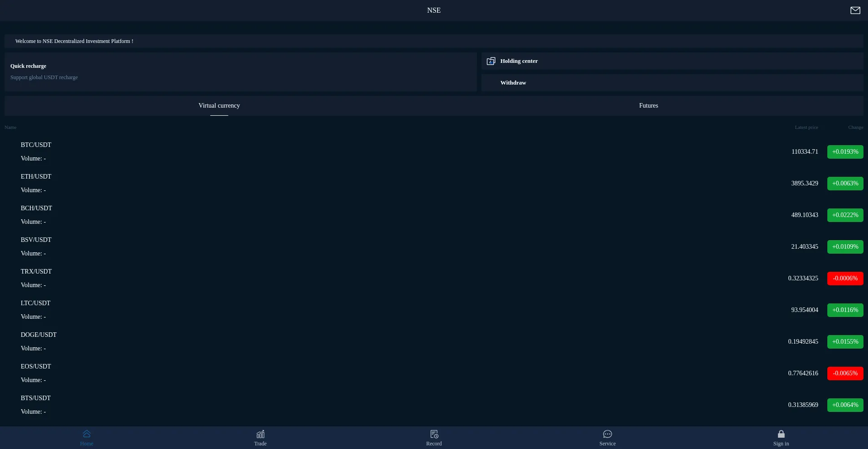Click the Holding center icon
The height and width of the screenshot is (449, 868).
coord(491,61)
